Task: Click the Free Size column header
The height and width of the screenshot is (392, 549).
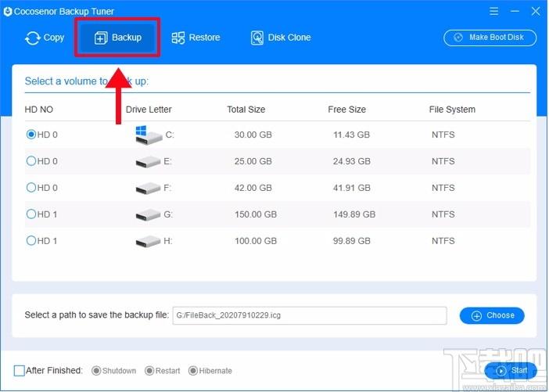Action: tap(346, 110)
